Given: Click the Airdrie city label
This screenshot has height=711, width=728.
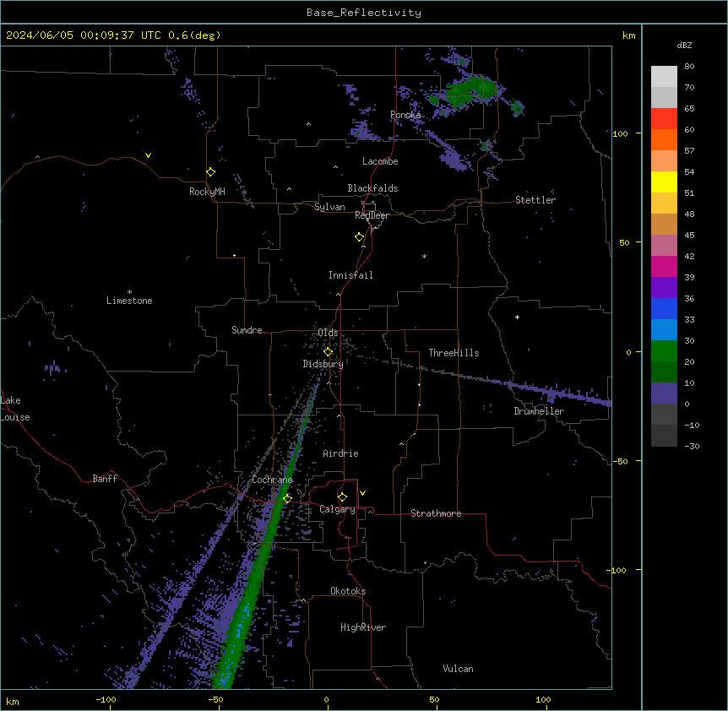Looking at the screenshot, I should pos(341,453).
